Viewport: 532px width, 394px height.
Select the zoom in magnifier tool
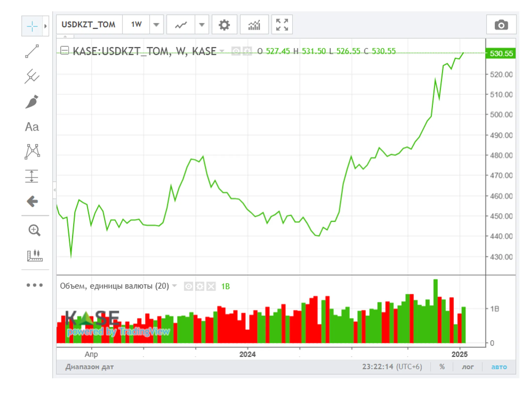[34, 230]
